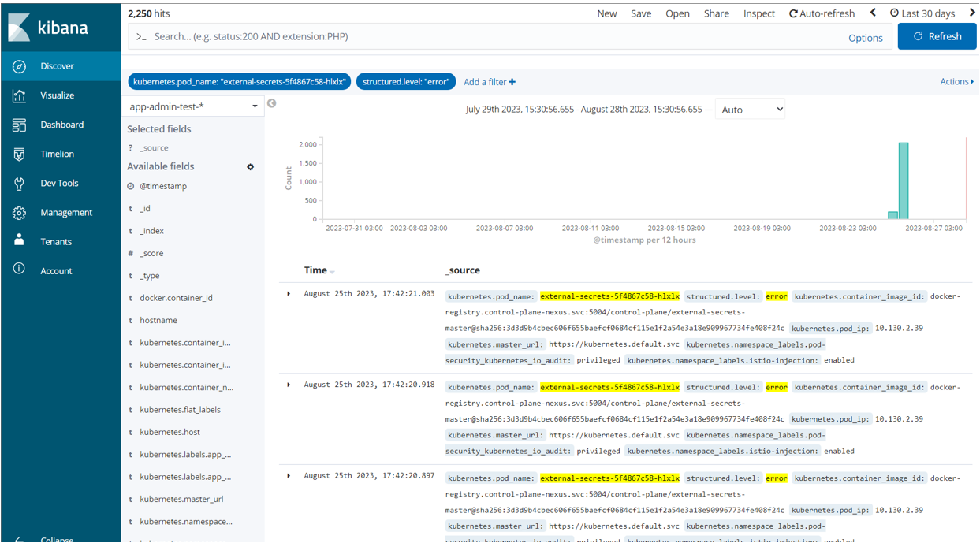Click the Auto-refresh circular arrow icon

coord(793,13)
